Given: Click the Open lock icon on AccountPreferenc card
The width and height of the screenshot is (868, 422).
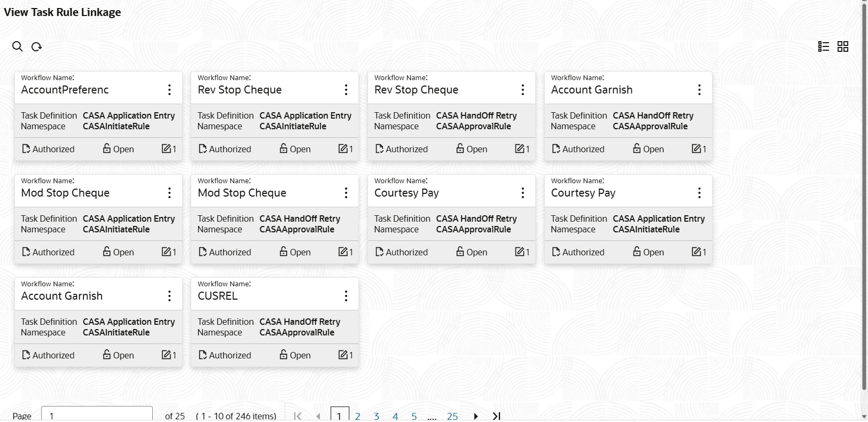Looking at the screenshot, I should [107, 148].
